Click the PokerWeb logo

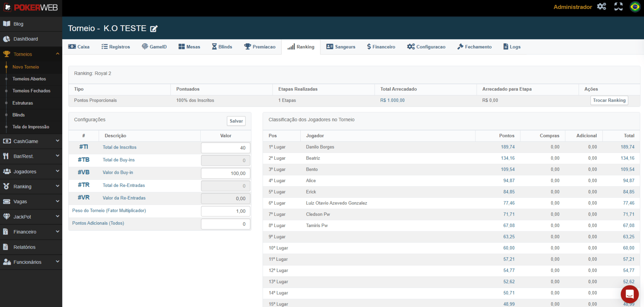point(31,8)
